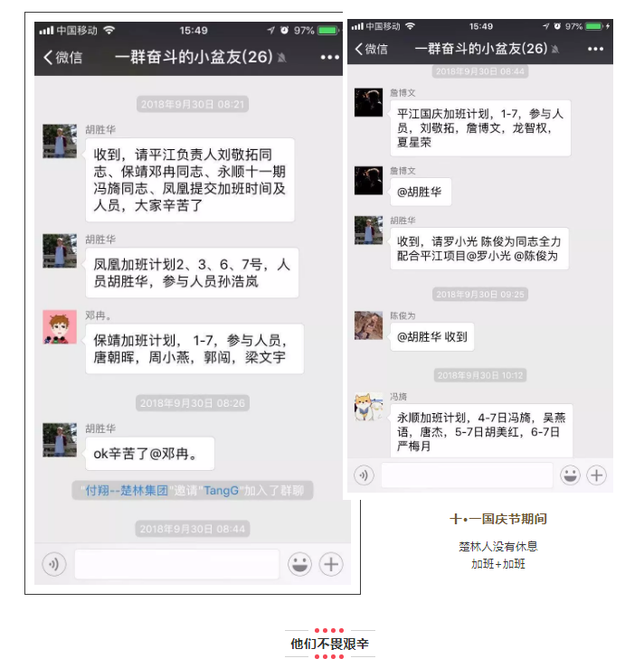Tap 冯旖's cat avatar
This screenshot has width=644, height=668.
tap(369, 407)
